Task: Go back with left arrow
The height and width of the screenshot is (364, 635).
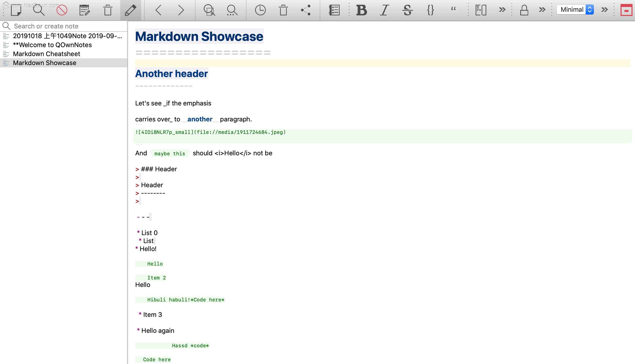Action: point(158,10)
